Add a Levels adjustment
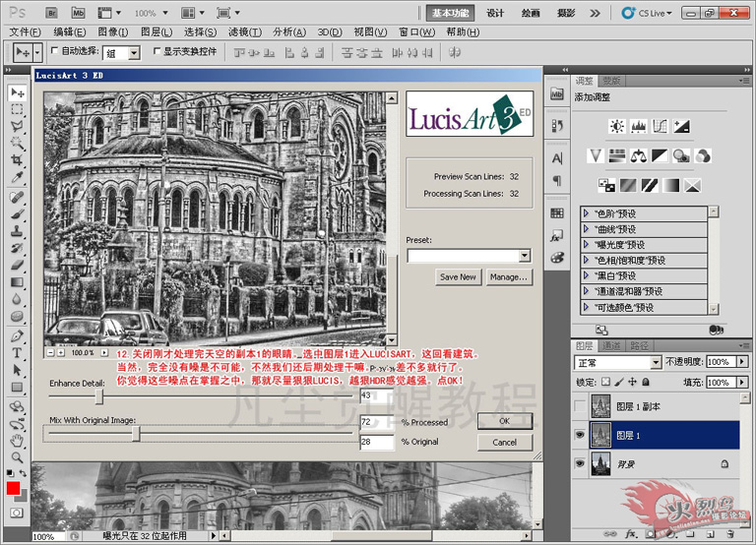 tap(638, 127)
